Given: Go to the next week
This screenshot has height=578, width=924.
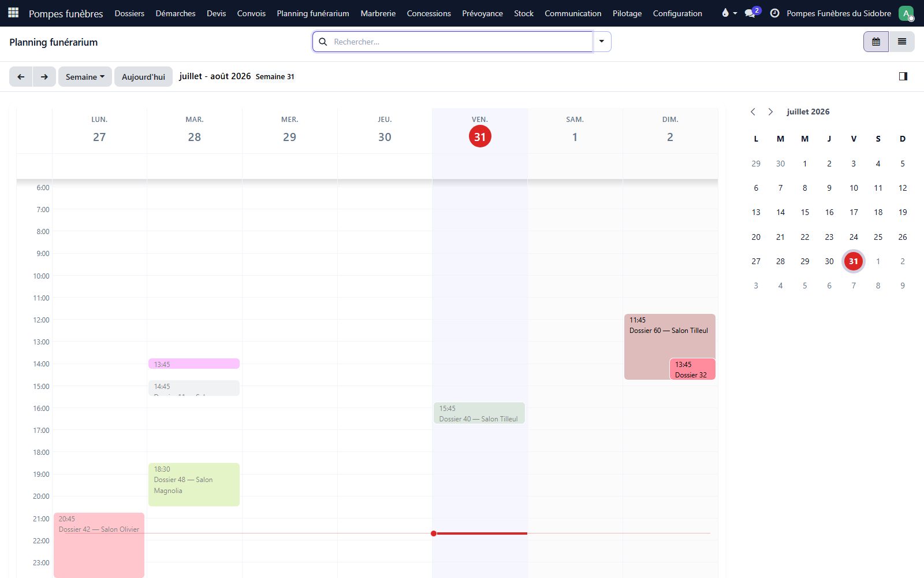Looking at the screenshot, I should (x=44, y=76).
